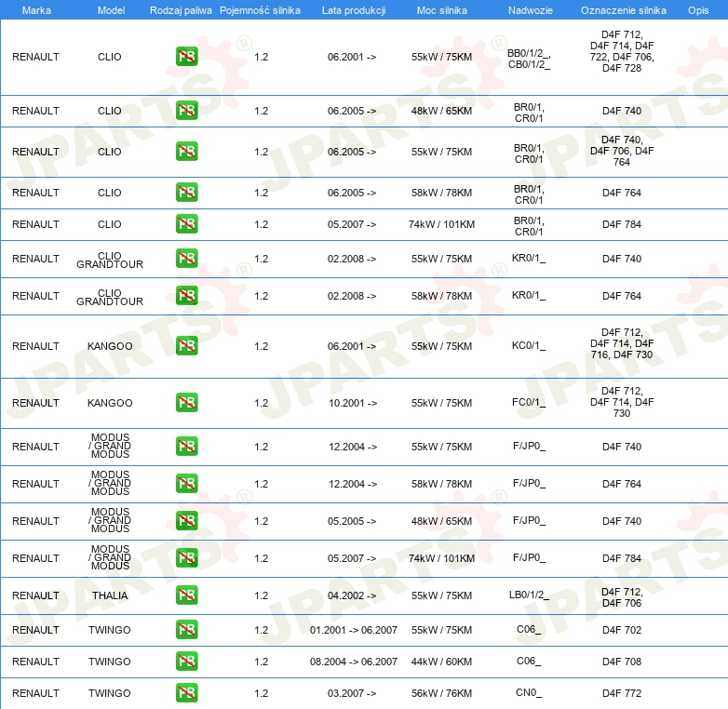728x709 pixels.
Task: Click production date 04.2002 ->
Action: (x=352, y=595)
